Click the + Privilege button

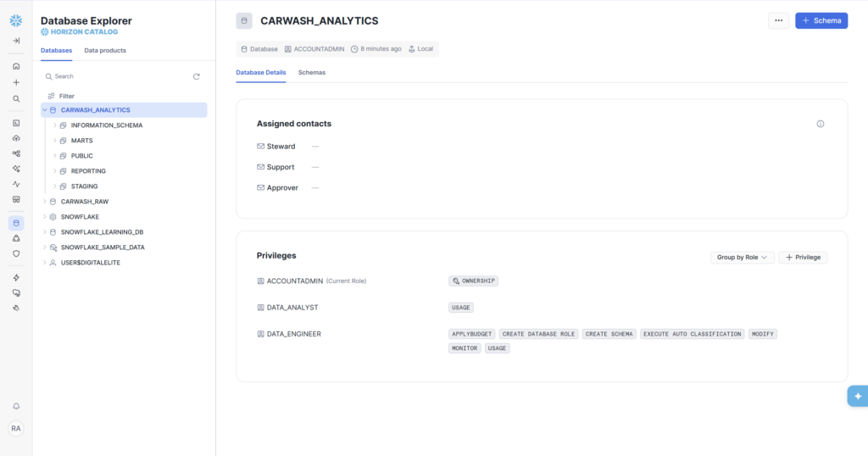tap(802, 257)
